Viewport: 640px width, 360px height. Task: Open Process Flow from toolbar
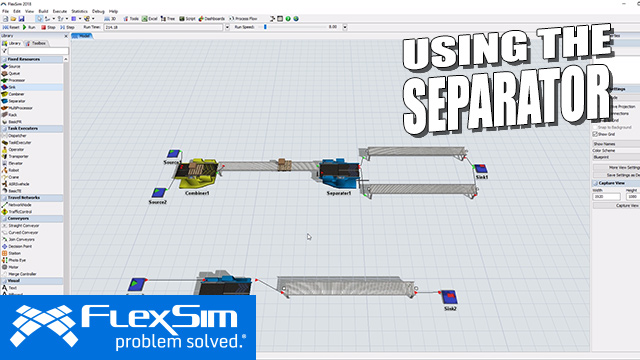(x=243, y=19)
